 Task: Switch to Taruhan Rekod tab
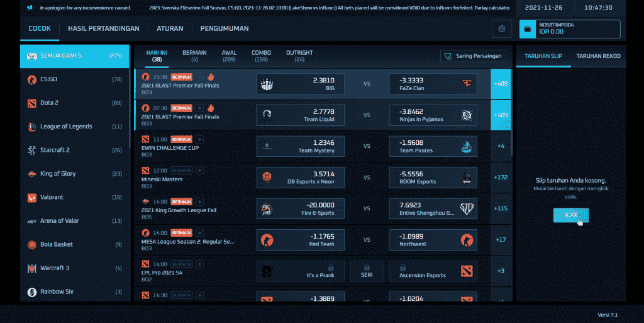pyautogui.click(x=598, y=56)
